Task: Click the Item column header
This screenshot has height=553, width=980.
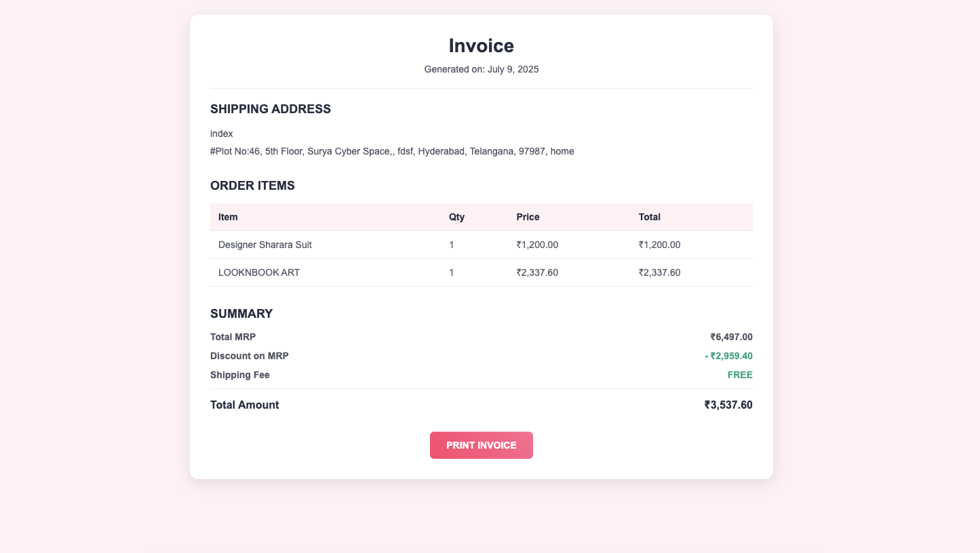Action: click(228, 217)
